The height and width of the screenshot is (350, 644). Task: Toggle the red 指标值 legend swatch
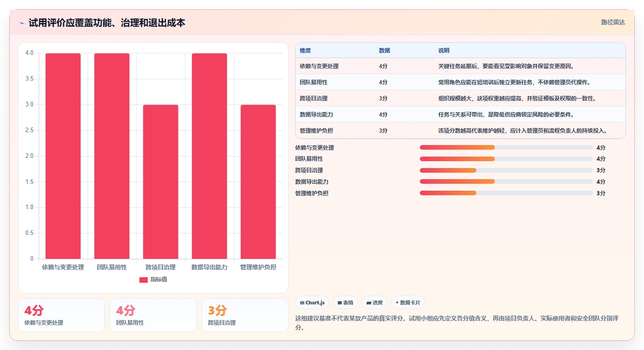click(x=144, y=280)
